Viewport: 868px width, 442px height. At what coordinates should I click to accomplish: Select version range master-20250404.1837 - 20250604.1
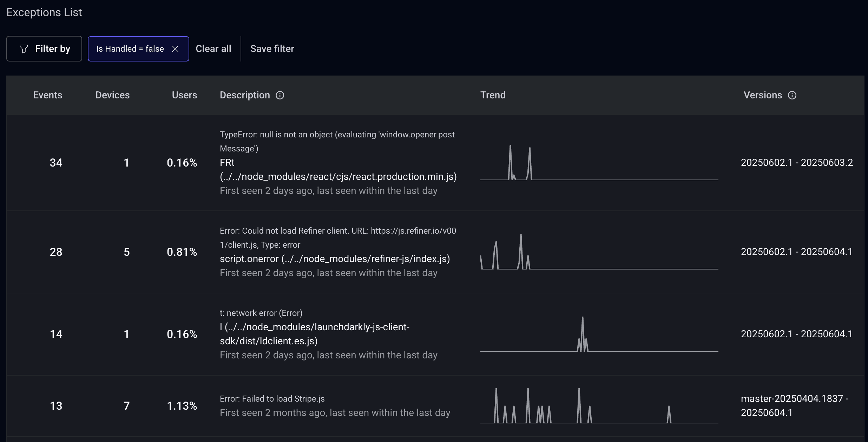pyautogui.click(x=795, y=406)
